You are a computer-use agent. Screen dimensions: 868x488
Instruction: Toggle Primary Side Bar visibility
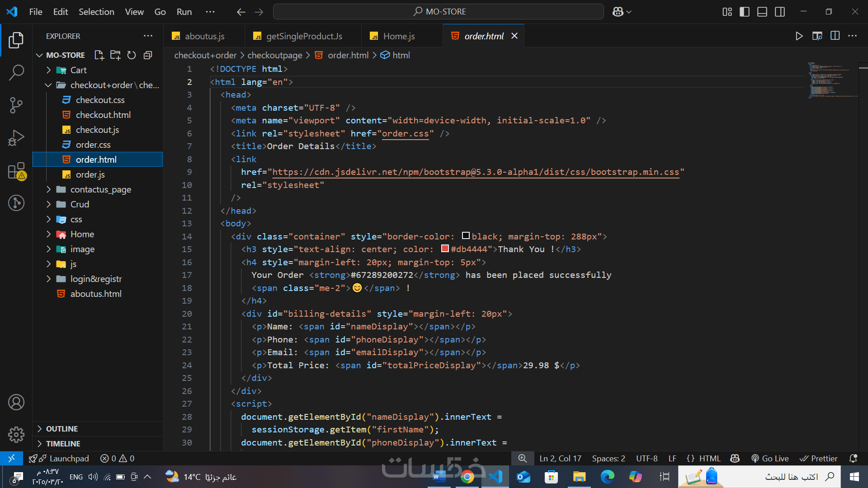(x=745, y=12)
